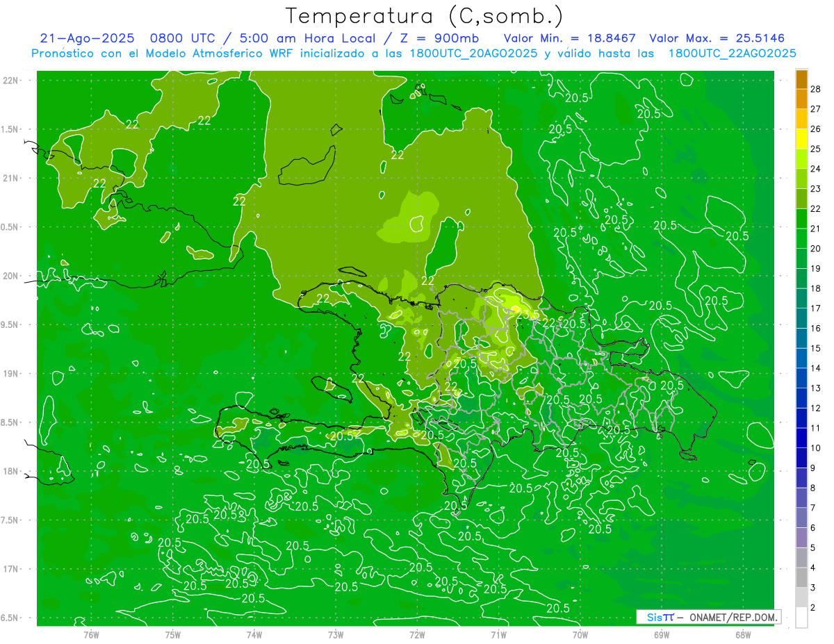This screenshot has height=644, width=834.
Task: Click the '75W' longitude axis label
Action: pyautogui.click(x=173, y=635)
